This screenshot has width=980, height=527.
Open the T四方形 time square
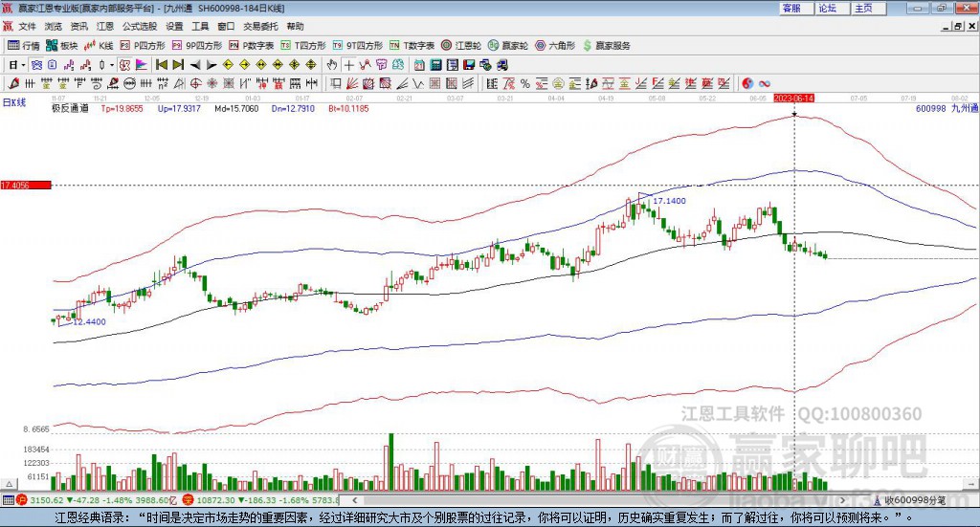pyautogui.click(x=303, y=46)
